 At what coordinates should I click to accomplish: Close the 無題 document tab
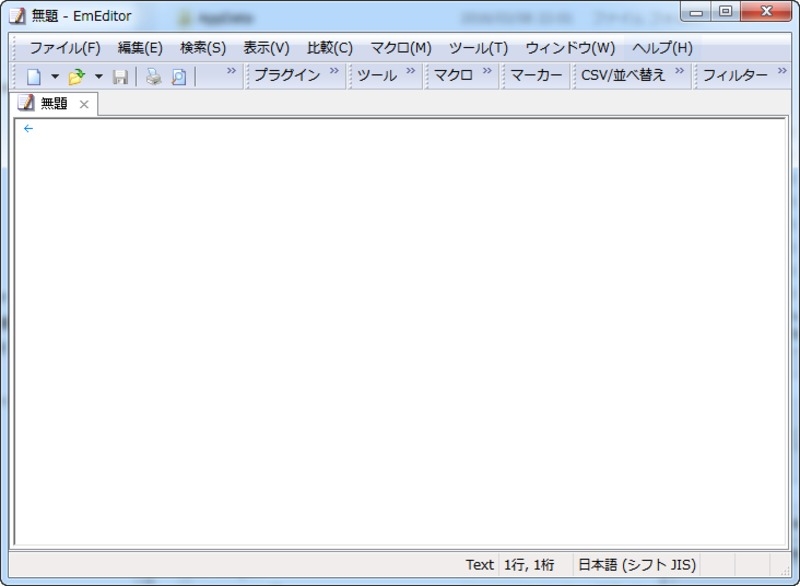pyautogui.click(x=84, y=105)
